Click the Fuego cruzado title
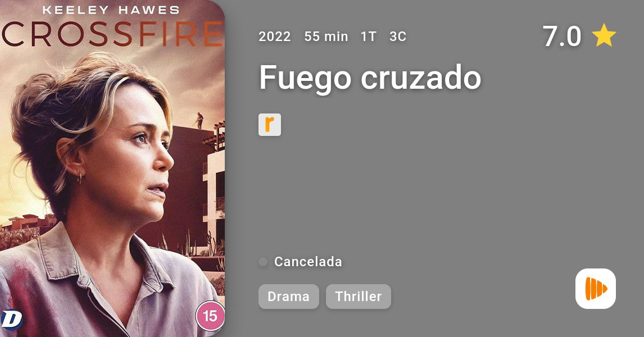This screenshot has width=644, height=337. (370, 77)
